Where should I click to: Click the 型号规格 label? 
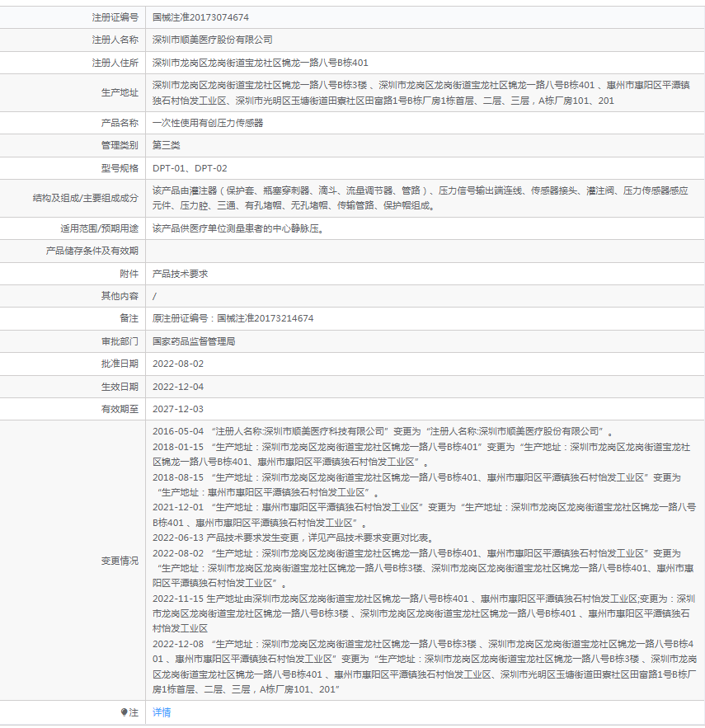click(120, 168)
